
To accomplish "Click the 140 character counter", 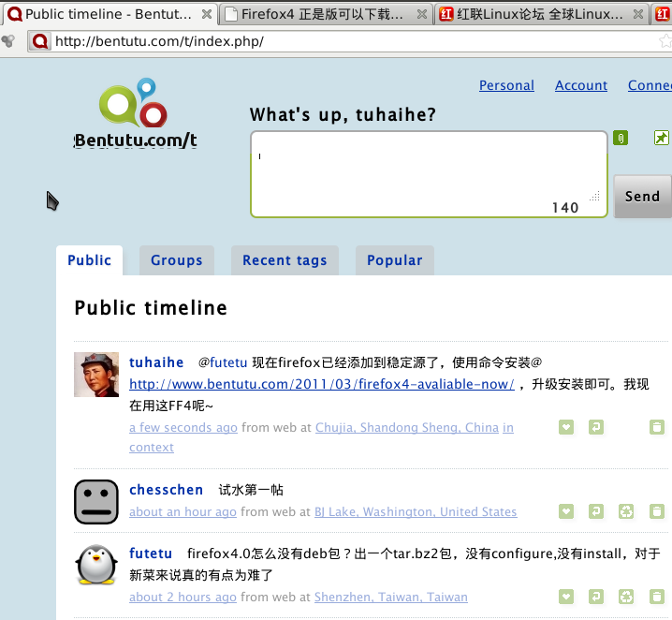I will (565, 208).
